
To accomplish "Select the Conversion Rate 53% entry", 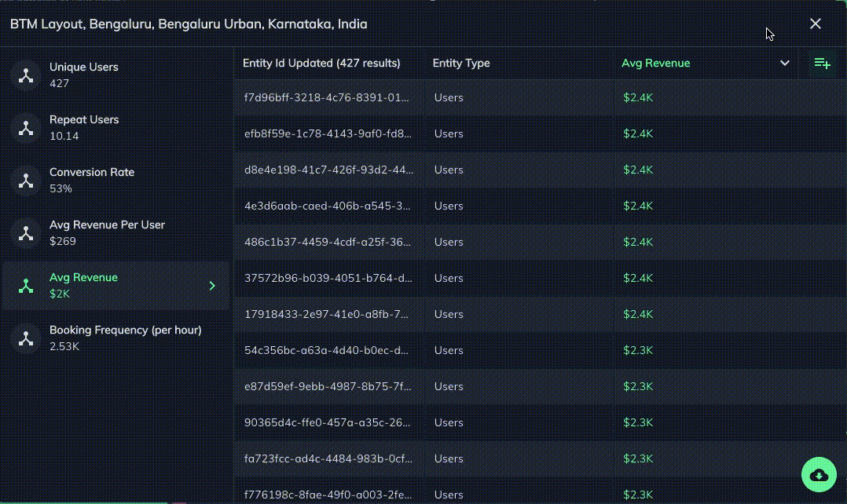I will (92, 181).
